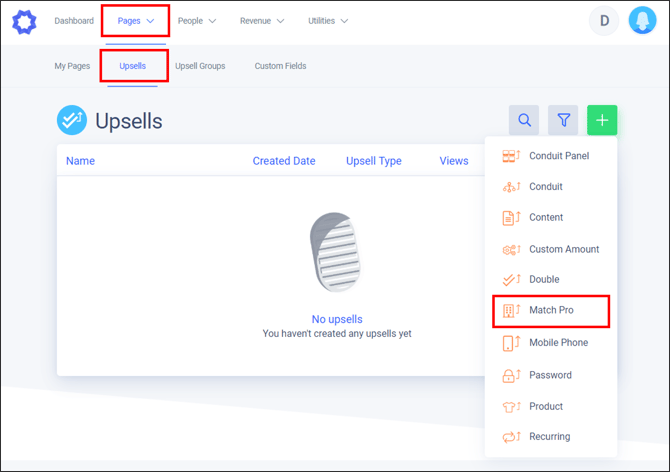Viewport: 670px width, 472px height.
Task: Sort by the Created Date column header
Action: (x=283, y=161)
